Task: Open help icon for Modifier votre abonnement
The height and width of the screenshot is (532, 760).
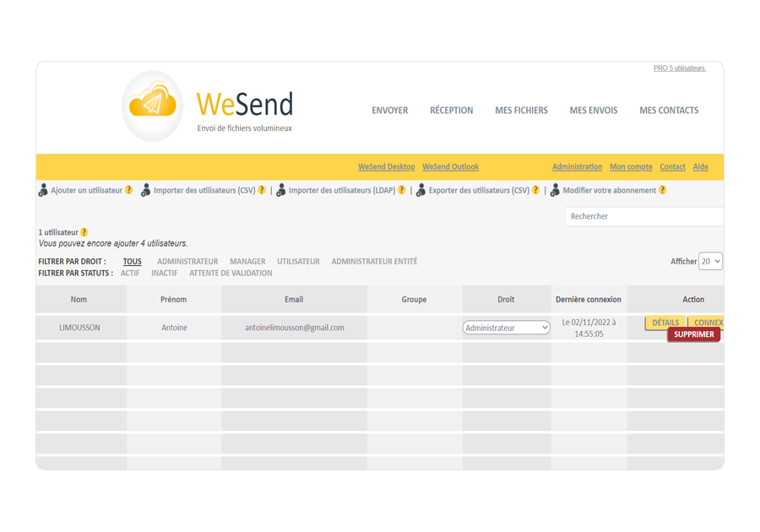Action: (663, 190)
